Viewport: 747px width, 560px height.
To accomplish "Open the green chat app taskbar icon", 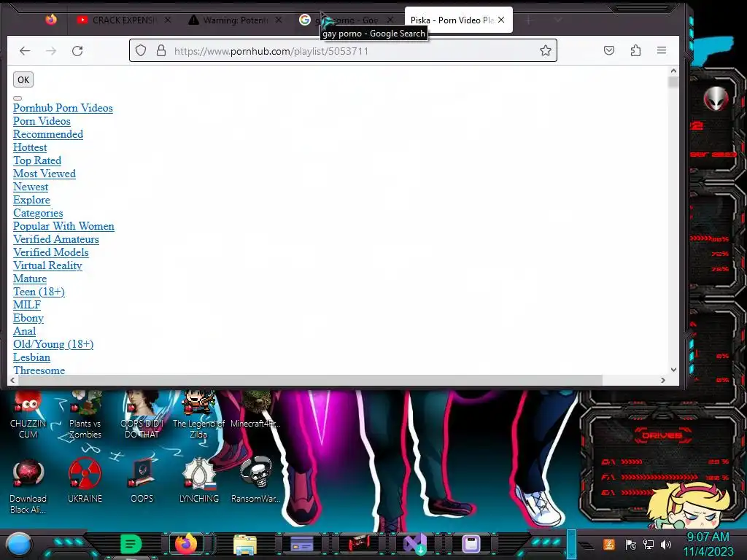I will pyautogui.click(x=131, y=544).
